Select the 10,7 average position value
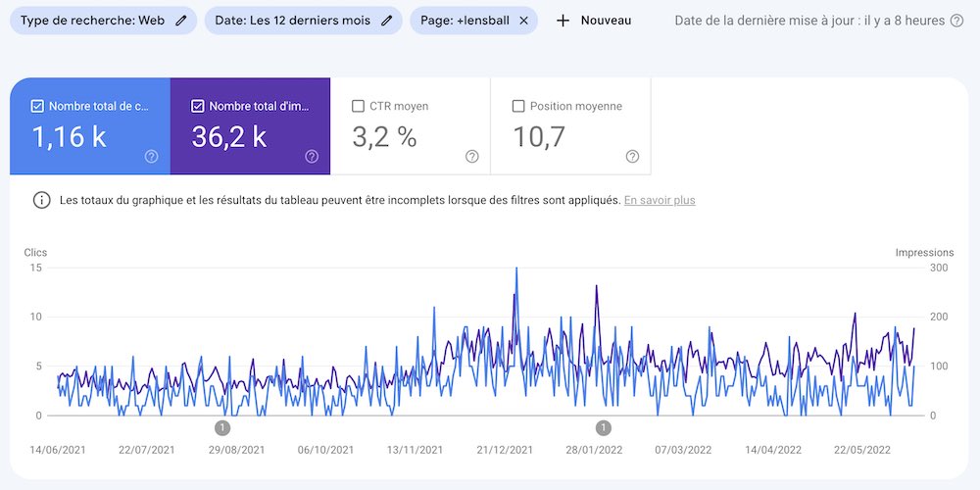 pyautogui.click(x=539, y=137)
